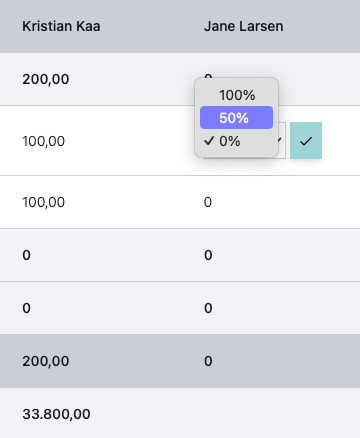This screenshot has height=438, width=360.
Task: Click the first 100,00 cell under Kristian Kaa
Action: [x=44, y=141]
